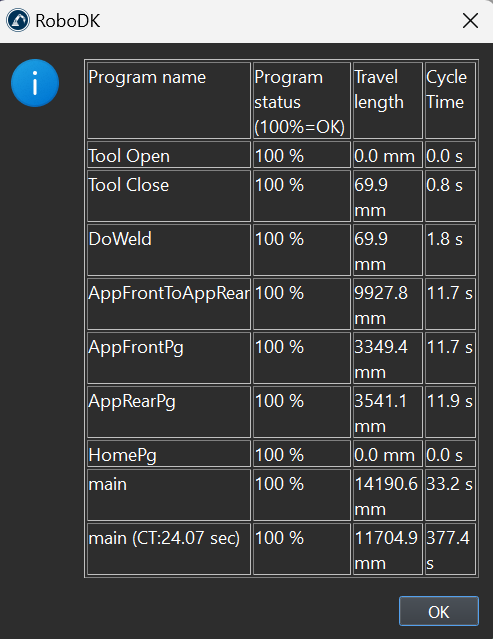Select the AppFrontToAppRear program cell
Viewport: 493px width, 639px height.
pos(169,304)
